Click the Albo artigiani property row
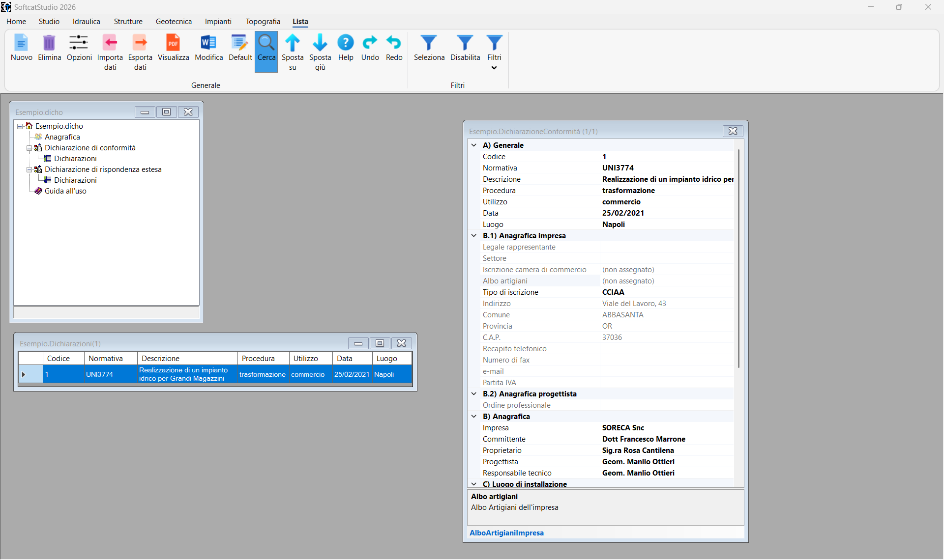 tap(607, 281)
